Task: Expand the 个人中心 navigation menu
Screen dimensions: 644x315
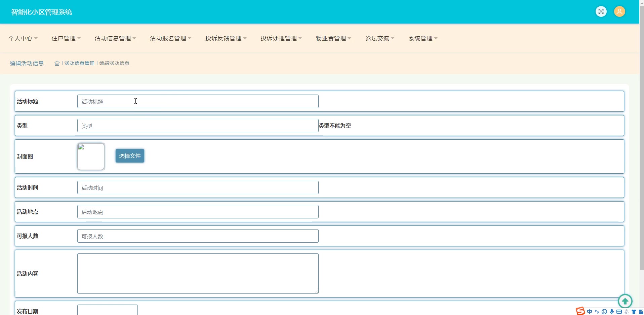Action: tap(23, 38)
